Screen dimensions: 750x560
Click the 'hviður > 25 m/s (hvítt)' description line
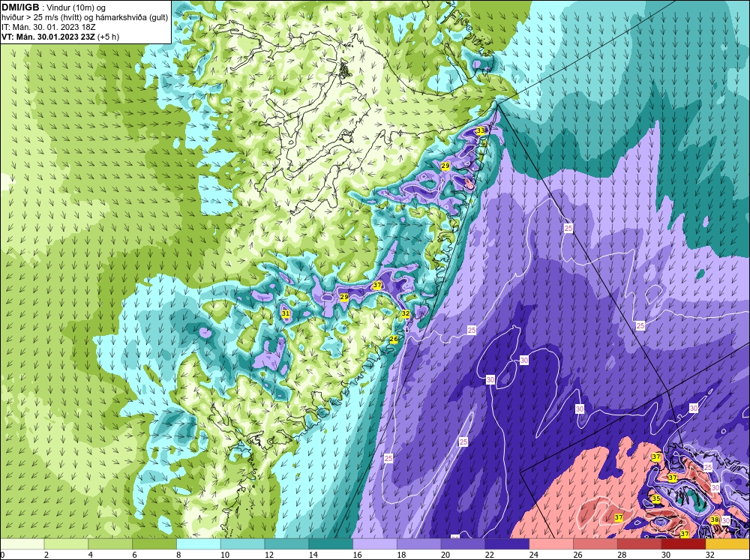click(85, 17)
